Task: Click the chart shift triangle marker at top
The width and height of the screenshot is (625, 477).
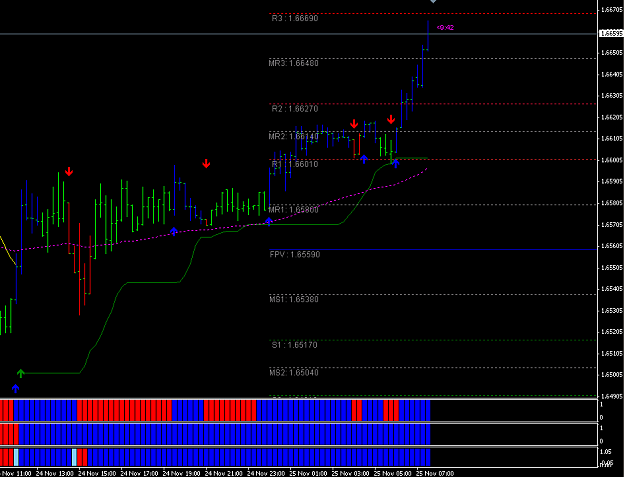Action: pos(433,1)
